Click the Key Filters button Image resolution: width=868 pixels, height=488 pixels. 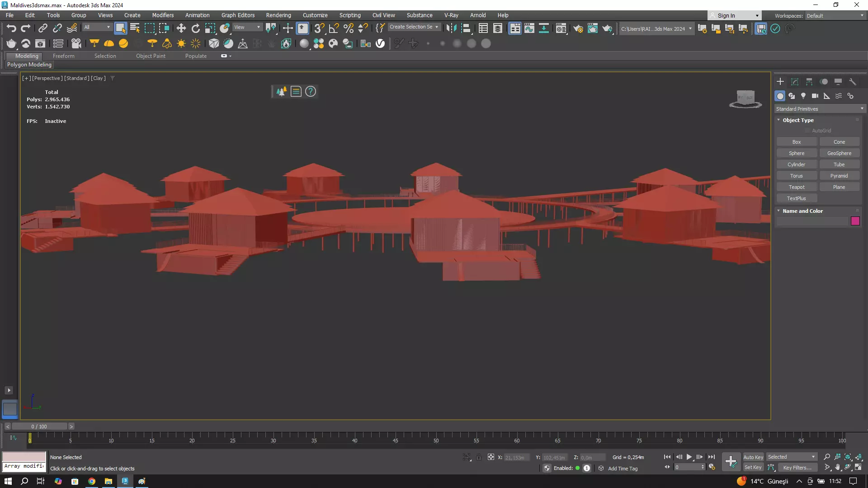click(797, 468)
